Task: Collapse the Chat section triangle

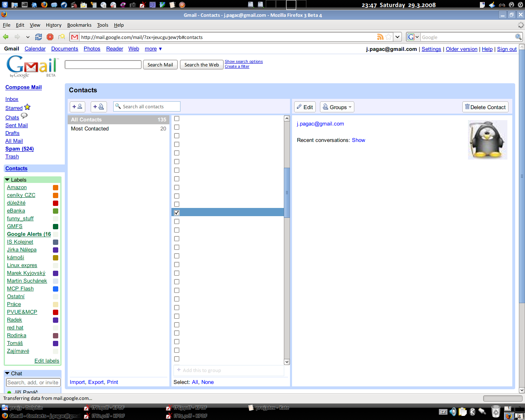Action: [x=7, y=374]
